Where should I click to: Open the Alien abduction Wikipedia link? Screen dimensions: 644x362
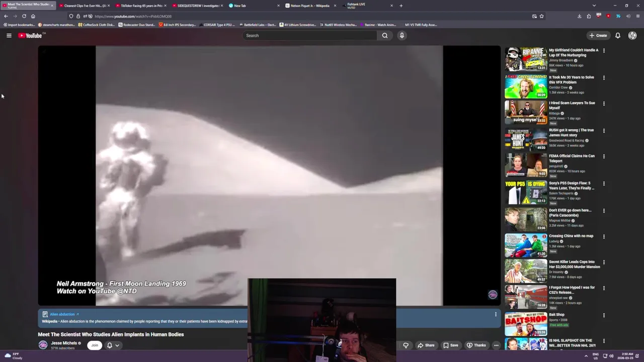[64, 314]
